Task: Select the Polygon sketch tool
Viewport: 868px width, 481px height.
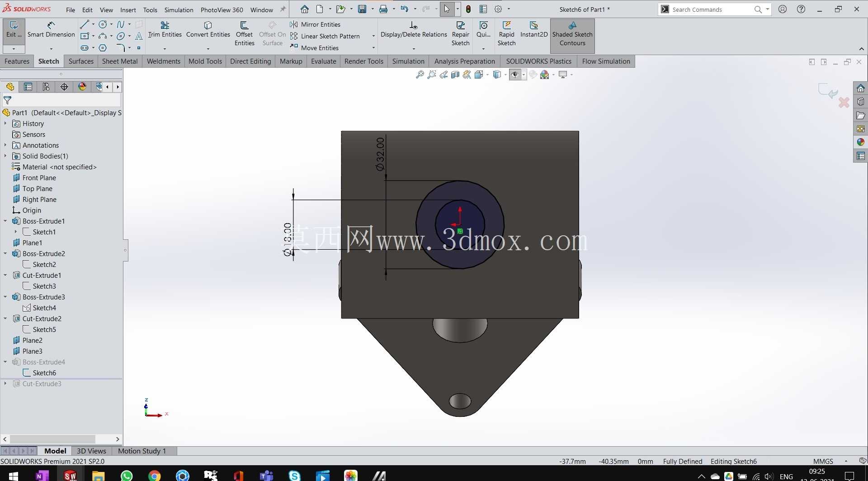Action: coord(103,48)
